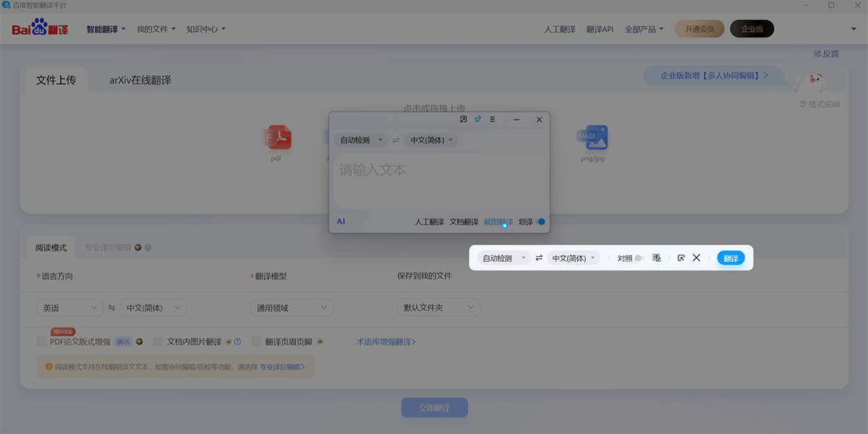Click the VIP badge after 演示
This screenshot has height=434, width=868.
pos(139,341)
